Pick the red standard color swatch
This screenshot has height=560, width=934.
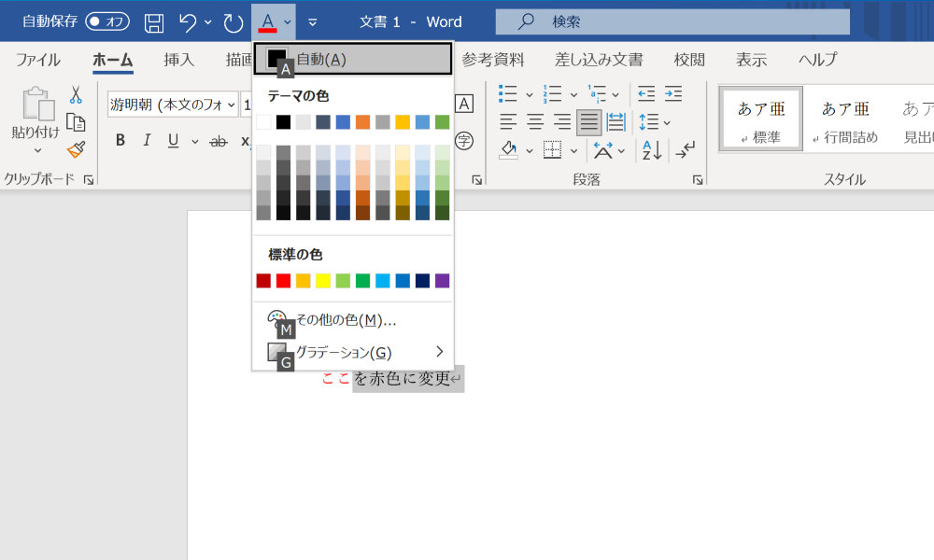(284, 281)
